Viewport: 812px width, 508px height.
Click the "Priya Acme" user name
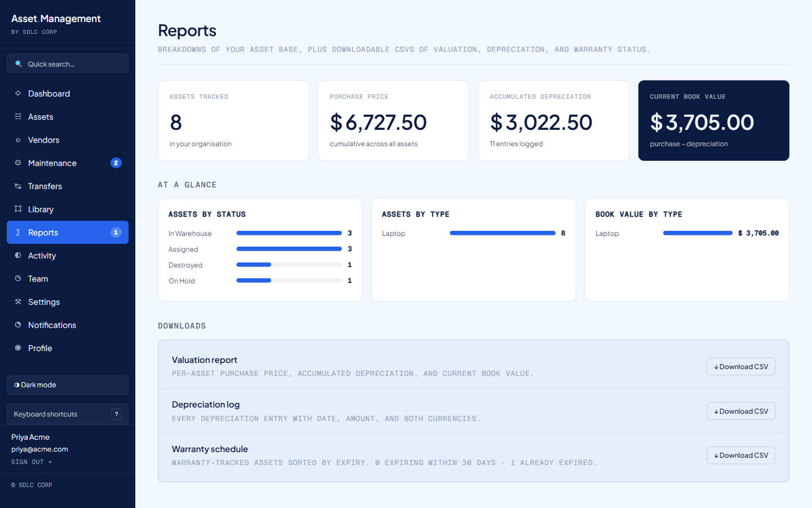[30, 437]
